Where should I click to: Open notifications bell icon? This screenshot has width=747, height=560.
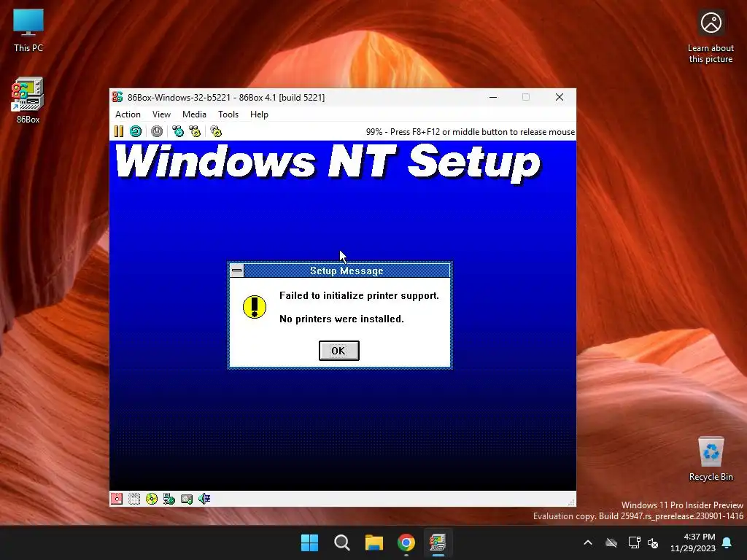tap(727, 542)
